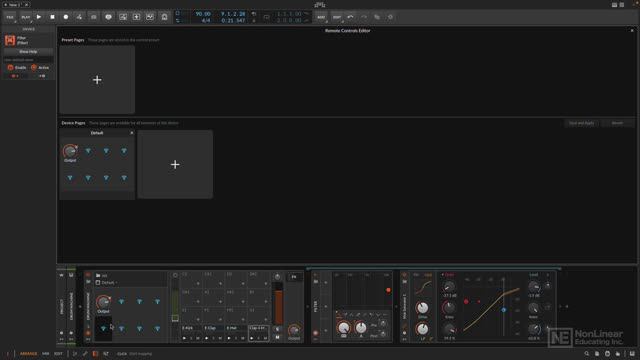Viewport: 640px width, 360px height.
Task: Switch to the EDIT view tab at bottom
Action: (x=58, y=354)
